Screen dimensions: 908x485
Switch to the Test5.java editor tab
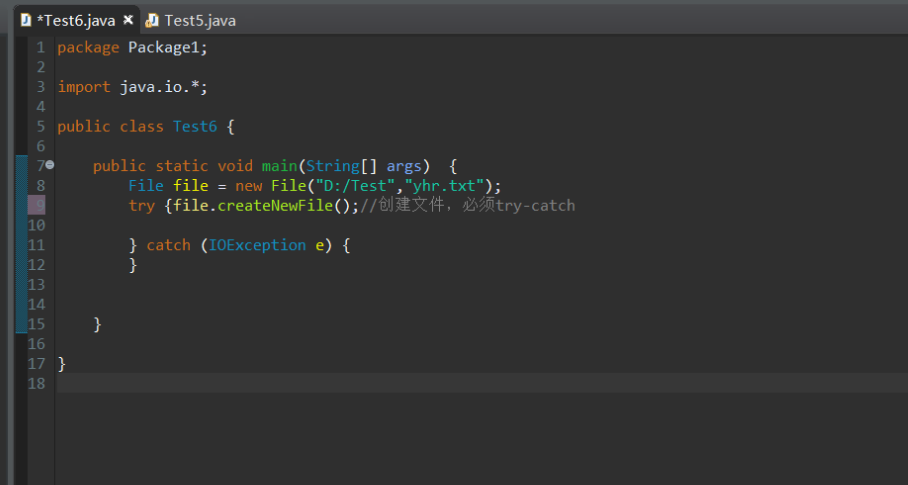tap(199, 20)
